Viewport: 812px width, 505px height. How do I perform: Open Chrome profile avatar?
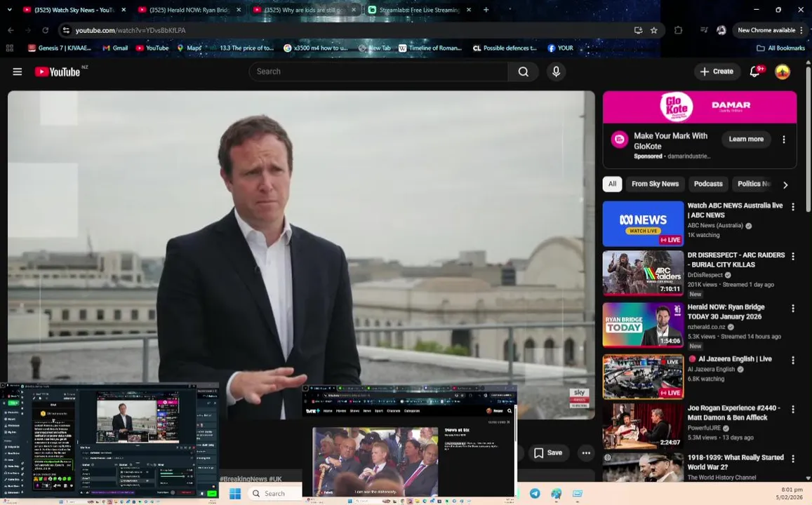tap(721, 31)
